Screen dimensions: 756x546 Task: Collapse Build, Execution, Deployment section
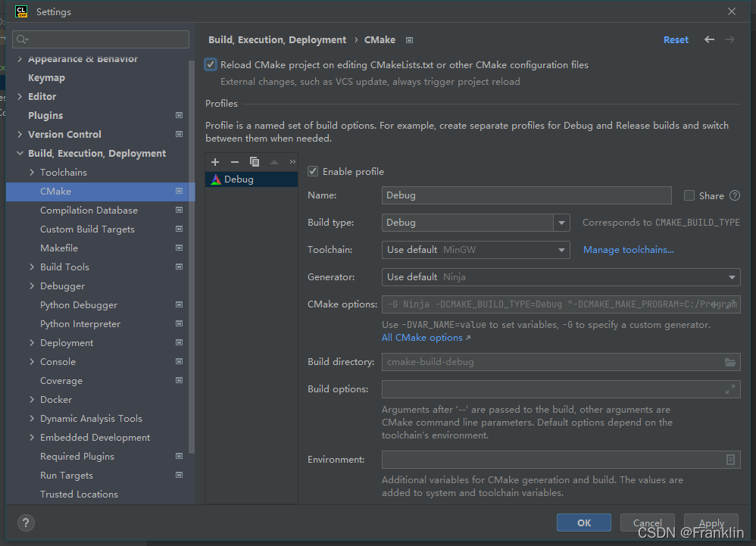point(20,153)
